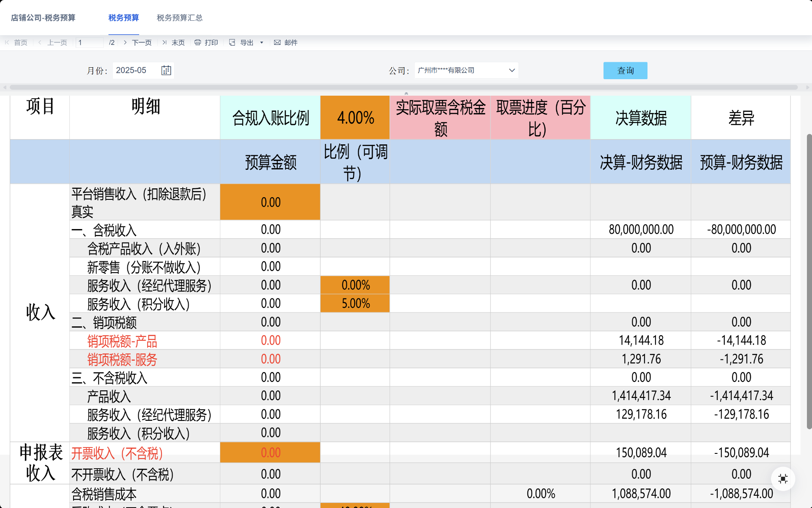This screenshot has width=812, height=508.
Task: Click the orange 4.00% ratio cell
Action: click(x=355, y=118)
